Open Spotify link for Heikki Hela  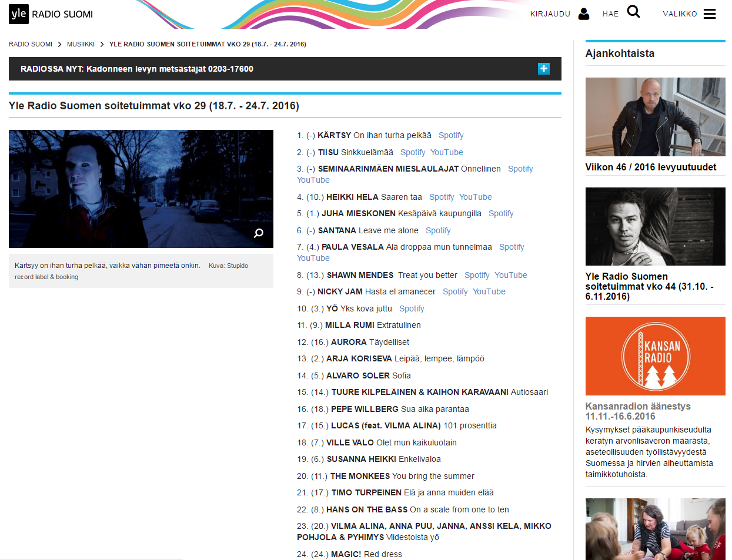[x=442, y=197]
